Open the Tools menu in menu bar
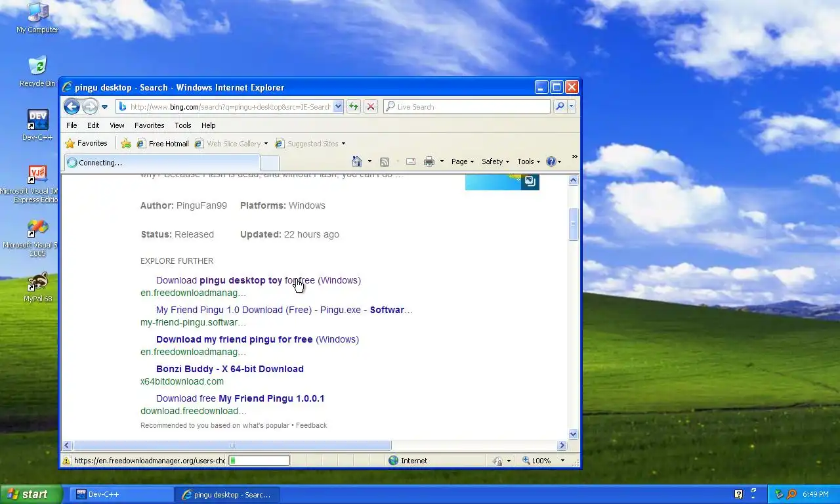Image resolution: width=840 pixels, height=504 pixels. (183, 125)
